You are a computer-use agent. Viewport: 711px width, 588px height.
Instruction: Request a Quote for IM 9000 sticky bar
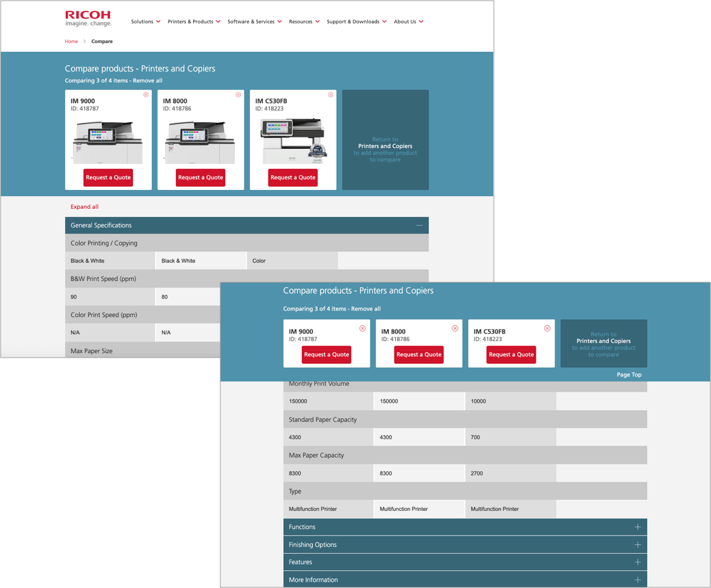[327, 354]
